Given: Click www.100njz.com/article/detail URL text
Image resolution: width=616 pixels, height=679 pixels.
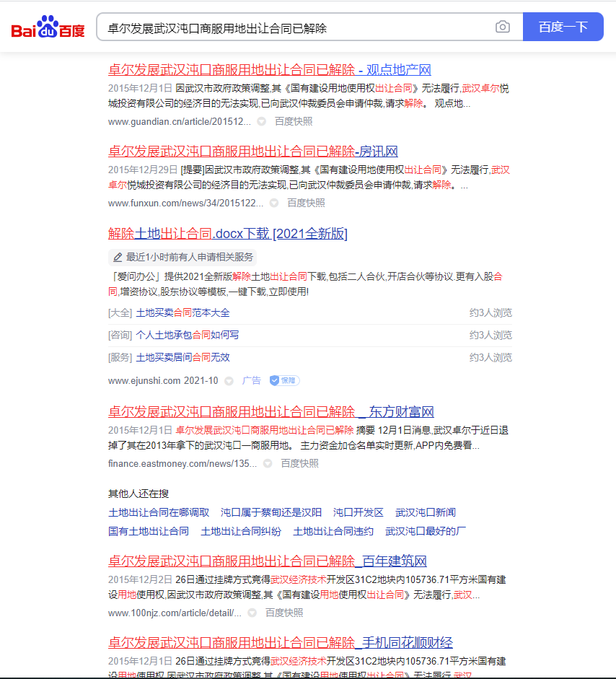Looking at the screenshot, I should 175,613.
